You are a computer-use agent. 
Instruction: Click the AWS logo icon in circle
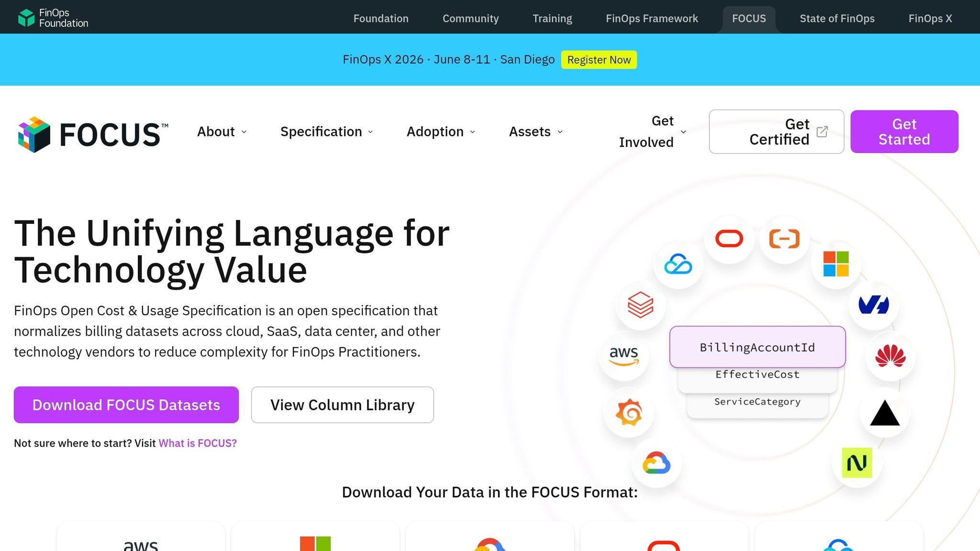(x=624, y=356)
